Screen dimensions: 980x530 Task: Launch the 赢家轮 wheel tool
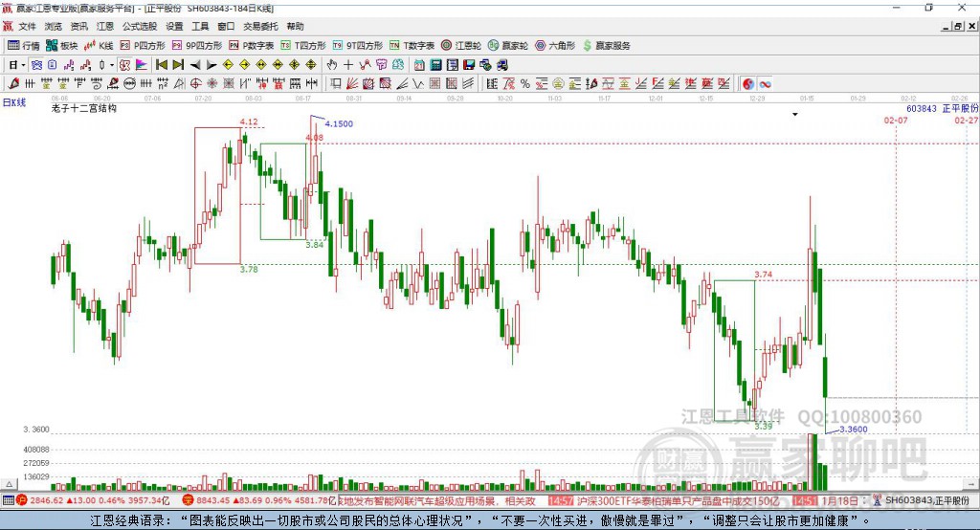click(x=508, y=46)
